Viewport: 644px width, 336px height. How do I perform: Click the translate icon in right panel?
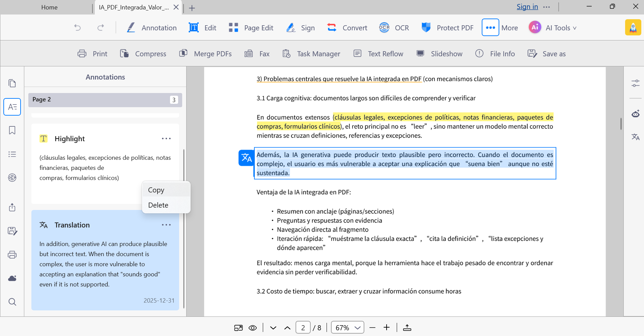point(636,137)
